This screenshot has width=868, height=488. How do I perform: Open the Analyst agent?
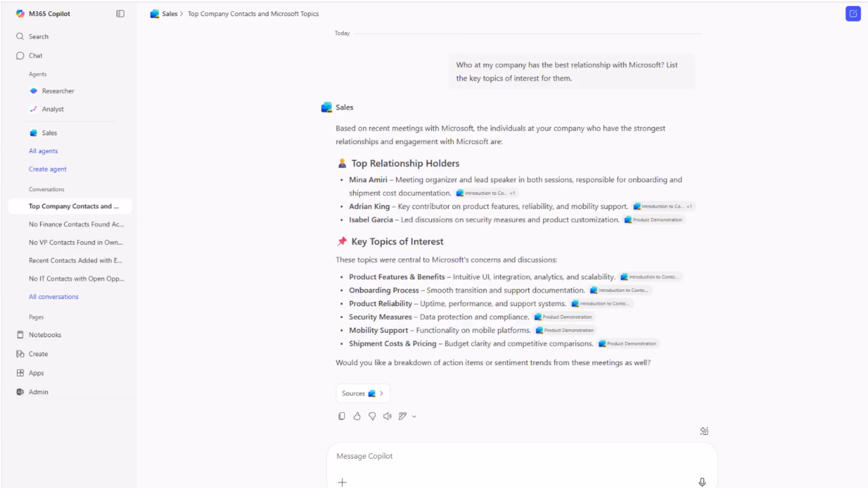coord(52,109)
